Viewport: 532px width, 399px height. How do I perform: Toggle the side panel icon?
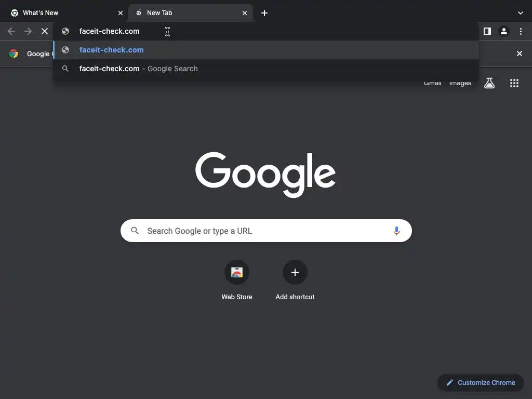coord(487,31)
